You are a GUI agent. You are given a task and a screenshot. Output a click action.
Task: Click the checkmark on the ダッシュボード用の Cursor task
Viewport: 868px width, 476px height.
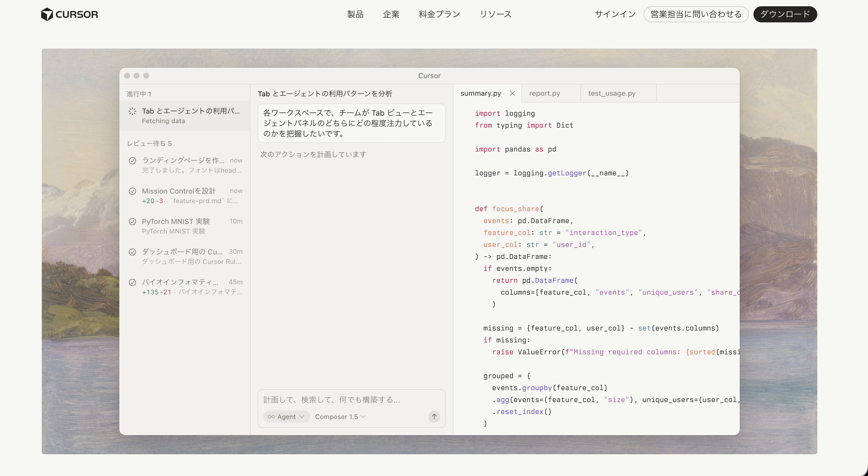tap(132, 252)
